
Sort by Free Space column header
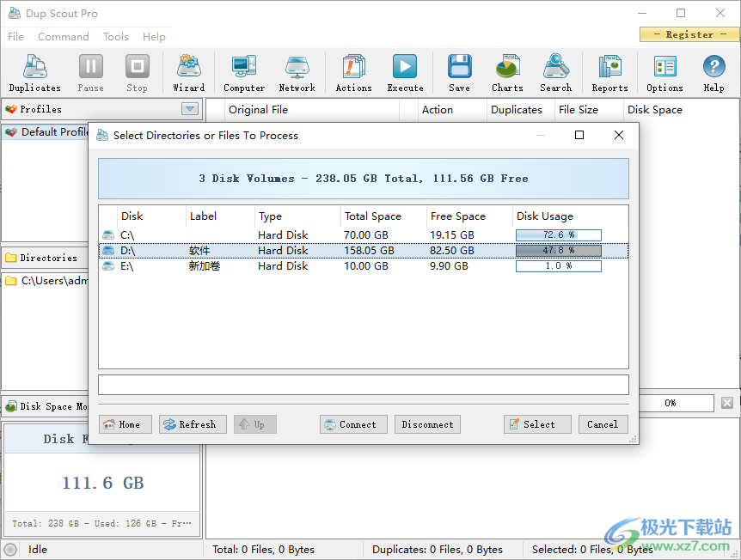[x=469, y=216]
